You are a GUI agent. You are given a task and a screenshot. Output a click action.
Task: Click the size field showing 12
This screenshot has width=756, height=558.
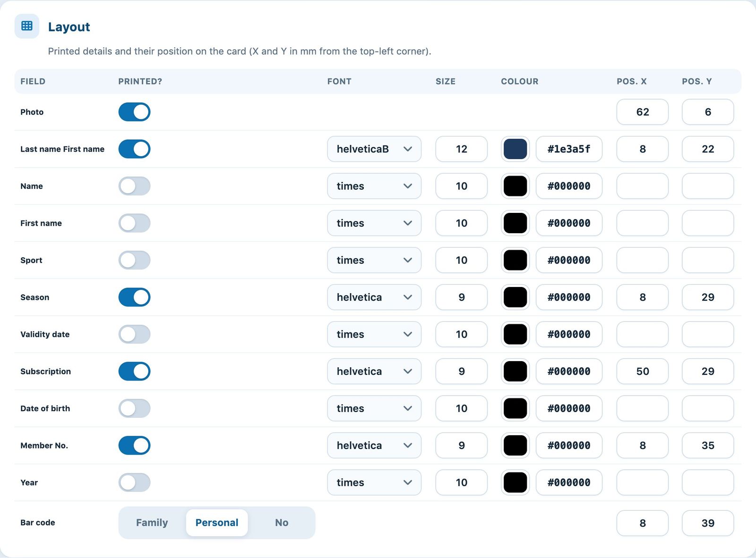pos(462,149)
